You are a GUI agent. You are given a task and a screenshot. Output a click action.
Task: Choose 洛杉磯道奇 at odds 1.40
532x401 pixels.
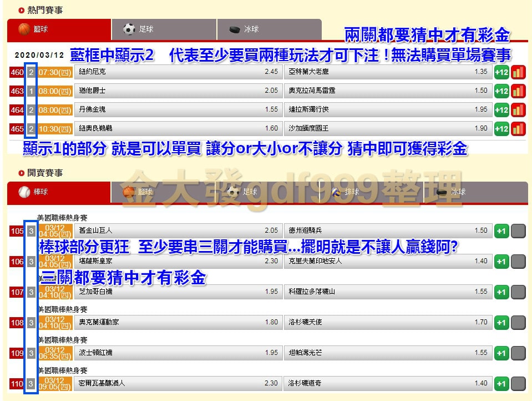click(x=388, y=383)
